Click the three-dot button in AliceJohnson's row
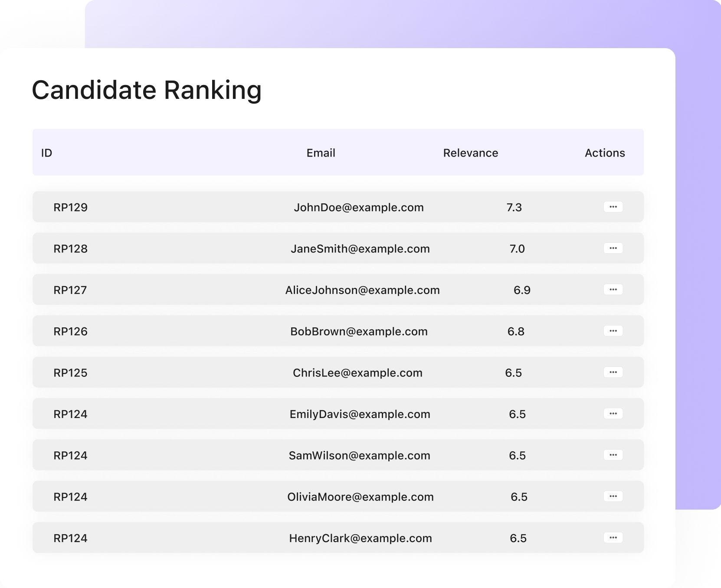 pos(613,290)
